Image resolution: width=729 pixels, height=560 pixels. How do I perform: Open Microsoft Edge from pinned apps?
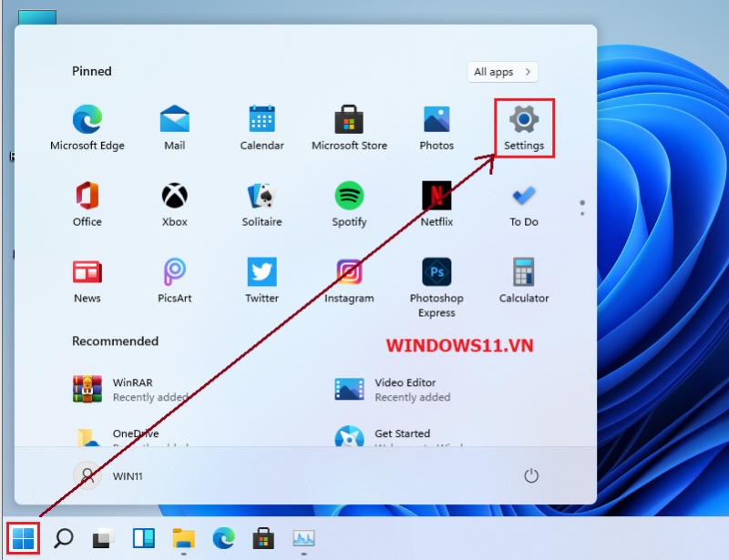coord(87,127)
